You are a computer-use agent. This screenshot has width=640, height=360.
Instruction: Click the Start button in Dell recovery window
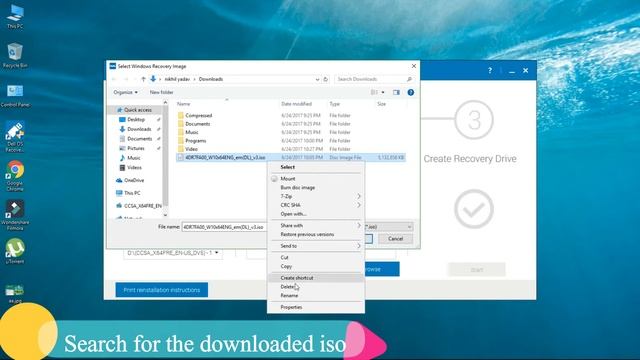point(477,270)
